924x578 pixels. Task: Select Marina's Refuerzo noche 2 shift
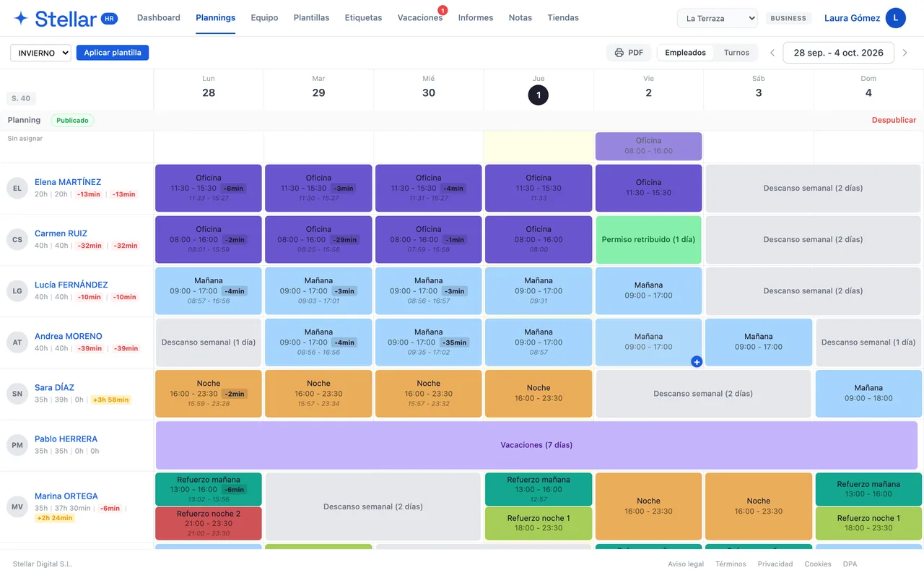click(x=209, y=524)
